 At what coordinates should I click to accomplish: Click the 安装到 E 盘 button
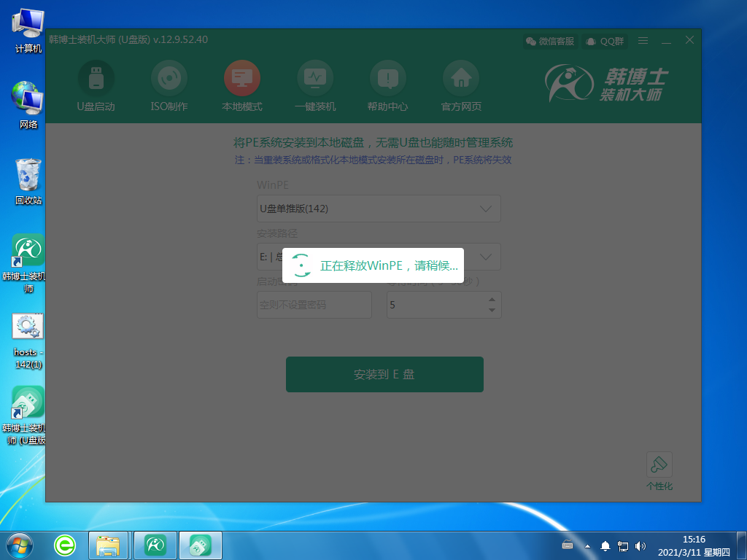[x=384, y=374]
